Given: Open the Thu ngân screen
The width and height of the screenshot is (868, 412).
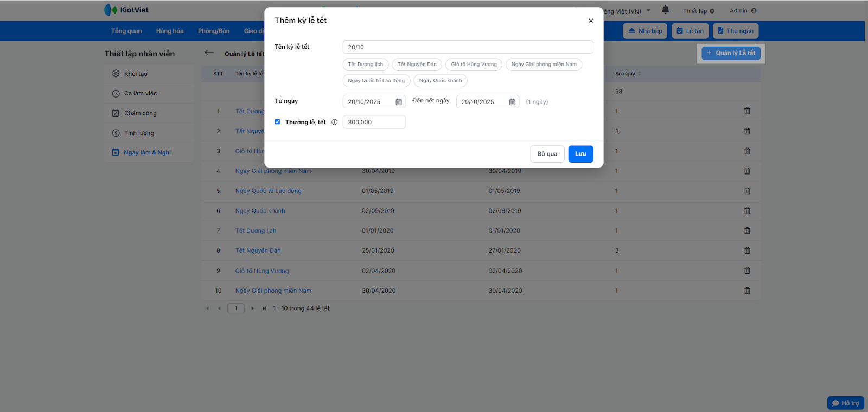Looking at the screenshot, I should click(735, 31).
